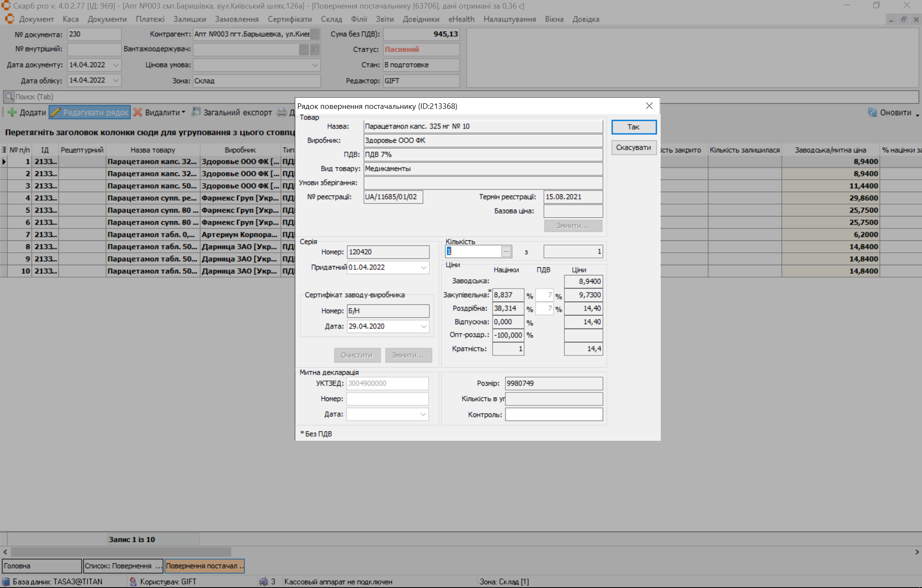Click the ellipsis button in Кількість field
This screenshot has height=588, width=922.
point(506,252)
